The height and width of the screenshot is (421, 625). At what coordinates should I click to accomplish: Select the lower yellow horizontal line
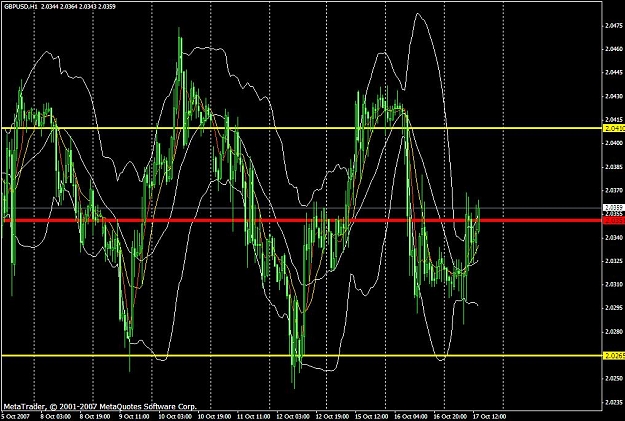click(x=303, y=355)
